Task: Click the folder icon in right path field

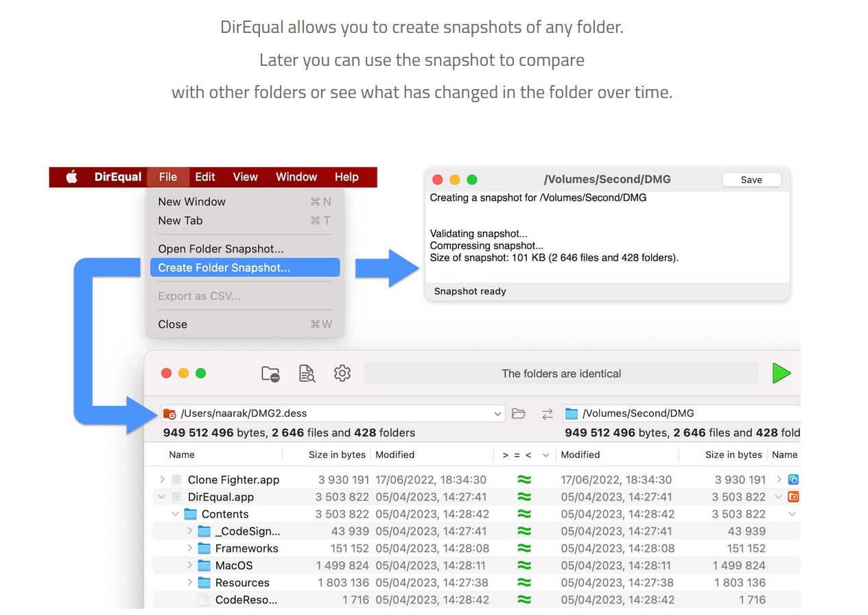Action: click(x=571, y=413)
